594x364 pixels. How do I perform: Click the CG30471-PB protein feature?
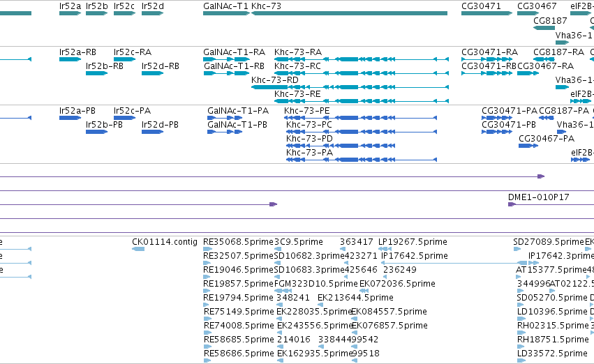click(x=497, y=132)
